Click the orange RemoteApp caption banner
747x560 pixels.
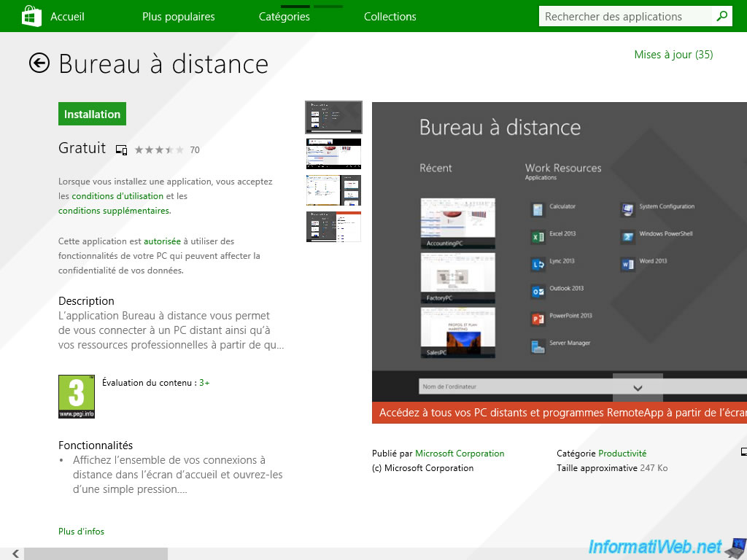560,413
